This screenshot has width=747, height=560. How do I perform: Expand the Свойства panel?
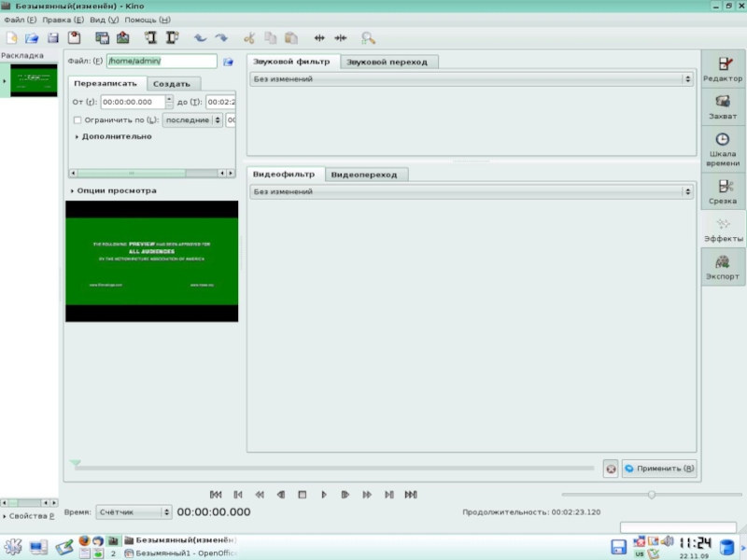(x=29, y=516)
